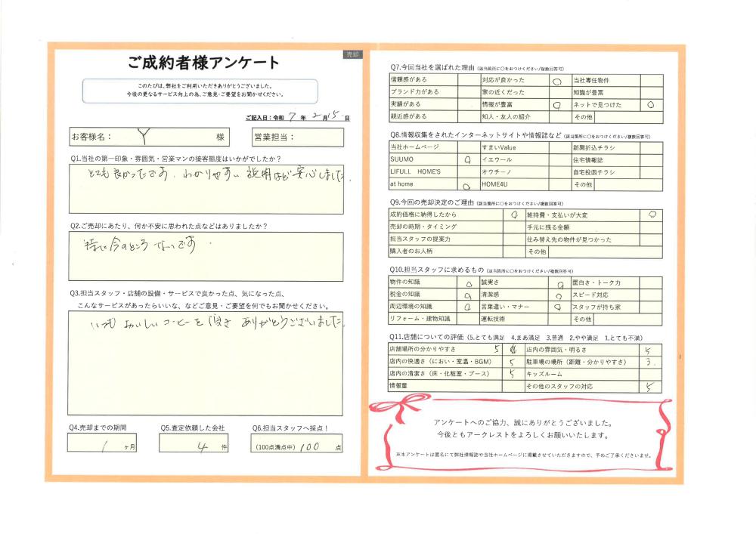This screenshot has width=756, height=534.
Task: Click the circle beside 維持費・支払いが大変
Action: 651,215
